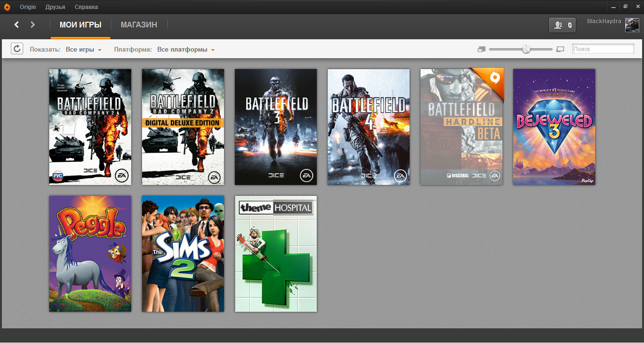Open the Справка menu
Viewport: 644px width, 343px height.
tap(86, 7)
